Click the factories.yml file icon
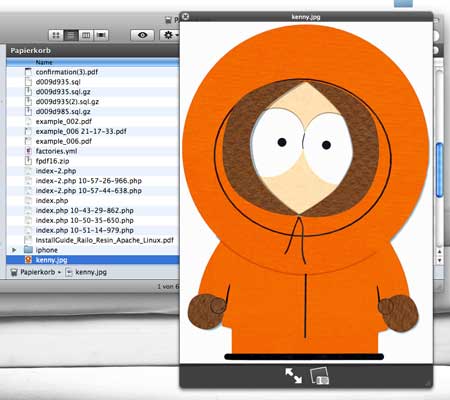This screenshot has height=400, width=450. pyautogui.click(x=29, y=151)
